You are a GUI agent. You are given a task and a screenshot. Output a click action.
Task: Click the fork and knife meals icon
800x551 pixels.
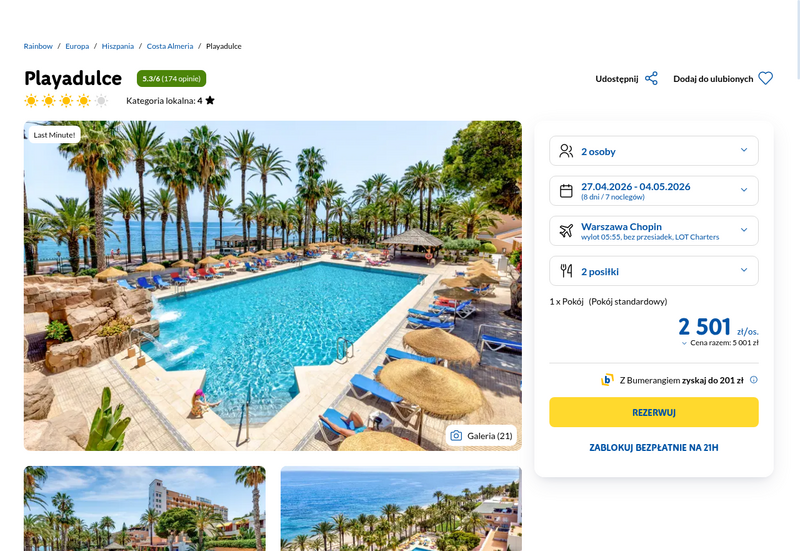coord(566,270)
